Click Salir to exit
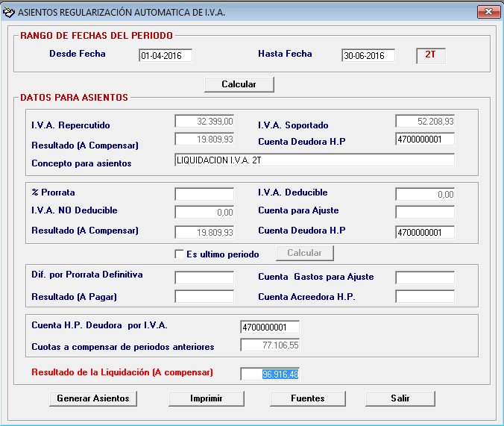 tap(400, 398)
